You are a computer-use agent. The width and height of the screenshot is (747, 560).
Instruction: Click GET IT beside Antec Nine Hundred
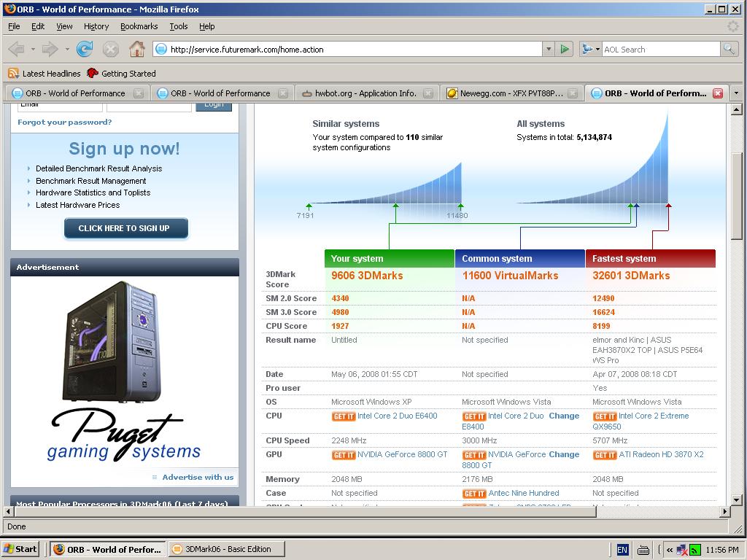(x=474, y=494)
